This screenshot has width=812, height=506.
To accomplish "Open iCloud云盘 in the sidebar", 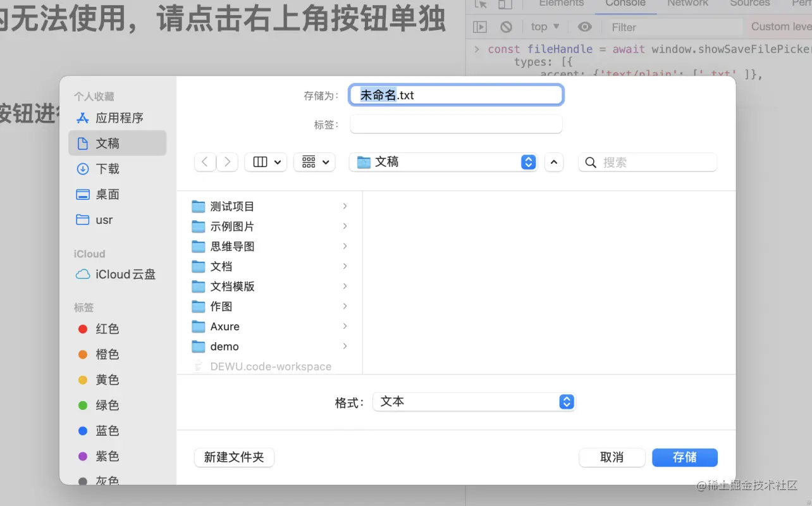I will 123,274.
